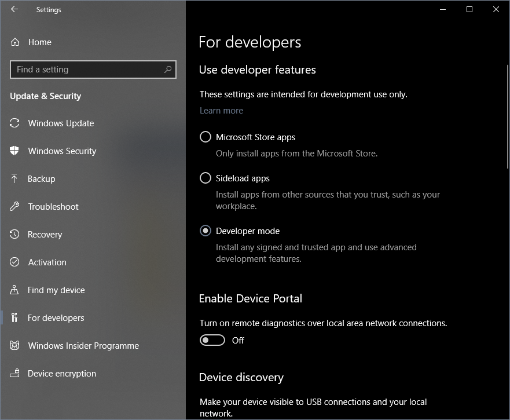Click the Home house icon
The height and width of the screenshot is (420, 510).
tap(15, 42)
